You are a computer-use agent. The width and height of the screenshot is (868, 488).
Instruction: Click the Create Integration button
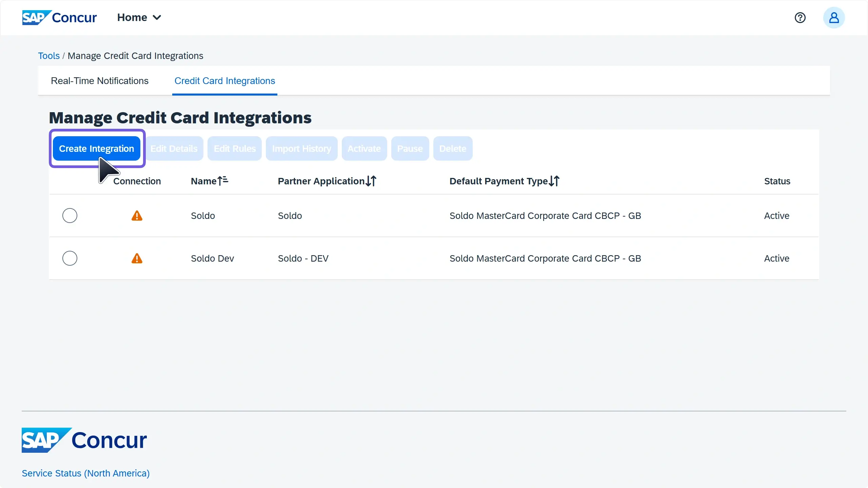pyautogui.click(x=97, y=148)
